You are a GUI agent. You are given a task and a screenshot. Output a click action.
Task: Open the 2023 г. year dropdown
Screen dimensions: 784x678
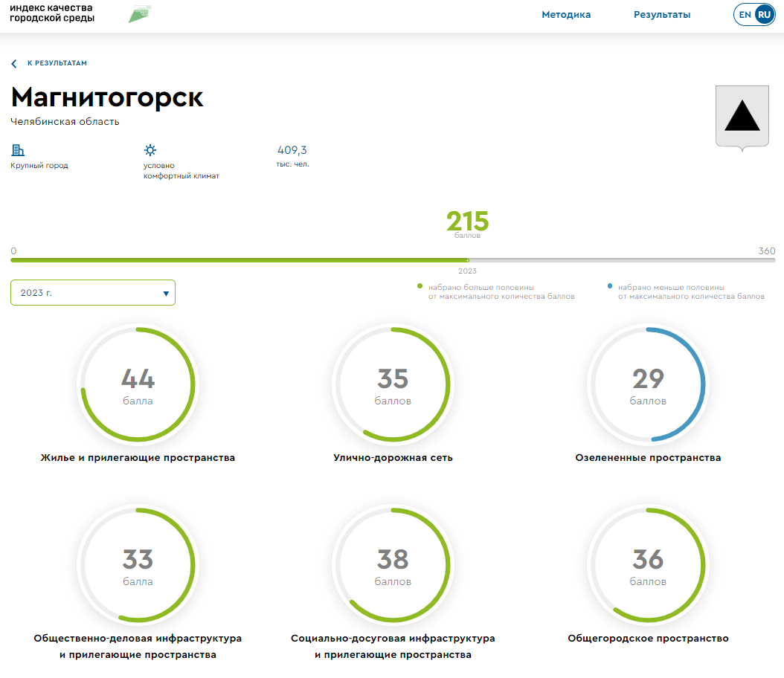point(92,293)
